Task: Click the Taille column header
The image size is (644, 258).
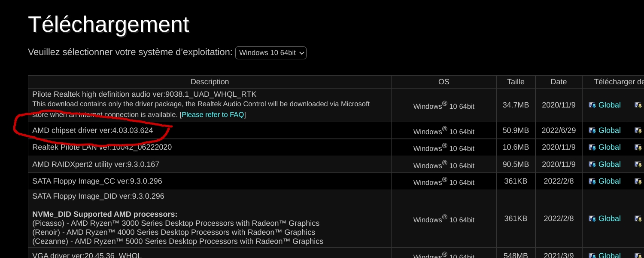Action: (x=516, y=82)
